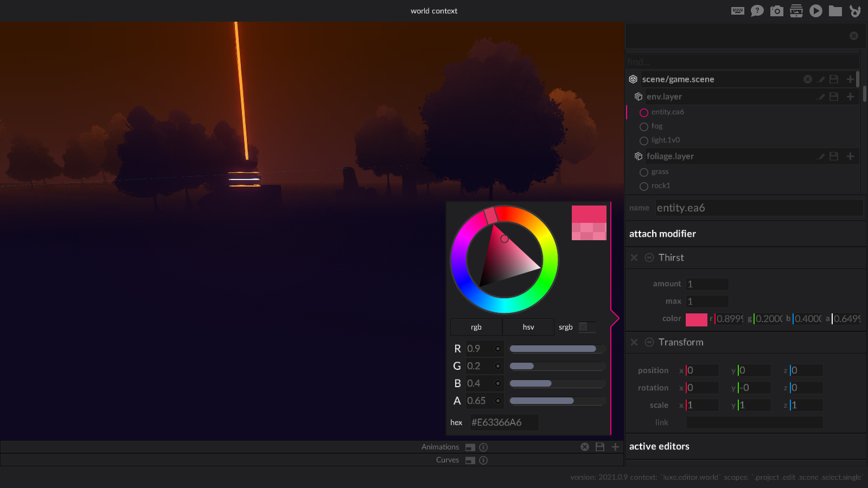The height and width of the screenshot is (488, 868).
Task: Toggle the Curves panel window icon
Action: point(470,460)
